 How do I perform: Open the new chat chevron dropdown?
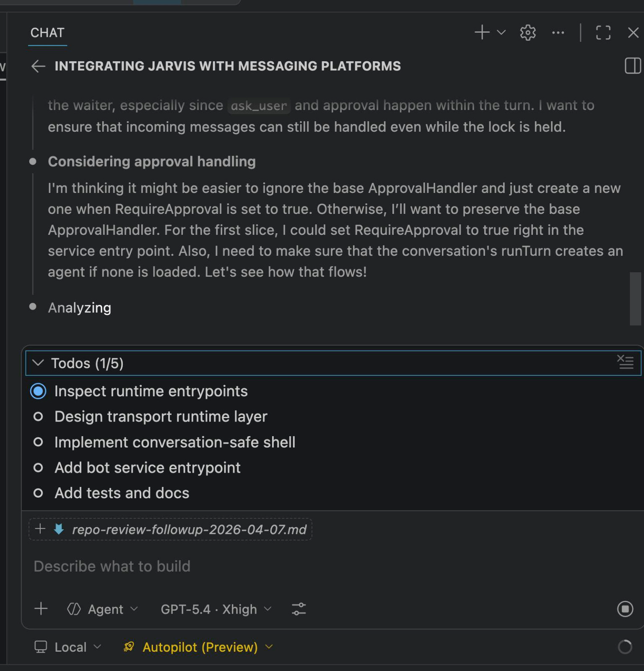point(501,32)
